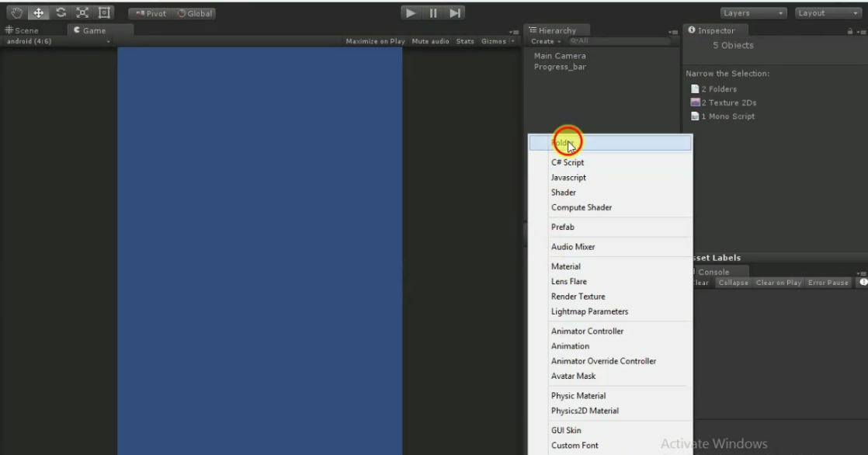
Task: Toggle Maximize on Play
Action: 375,41
